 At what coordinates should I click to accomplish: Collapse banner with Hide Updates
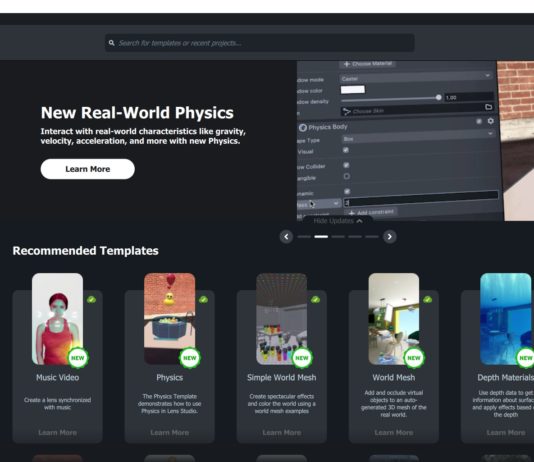click(338, 221)
